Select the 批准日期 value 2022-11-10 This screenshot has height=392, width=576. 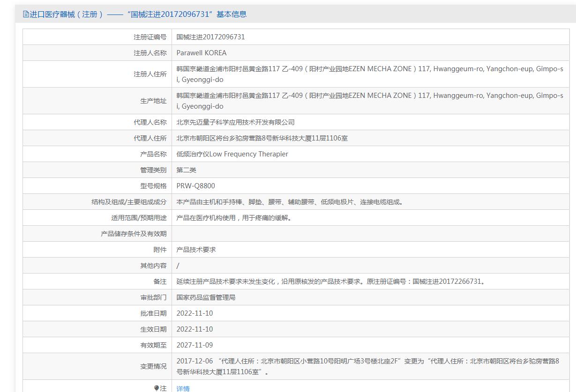pyautogui.click(x=194, y=313)
